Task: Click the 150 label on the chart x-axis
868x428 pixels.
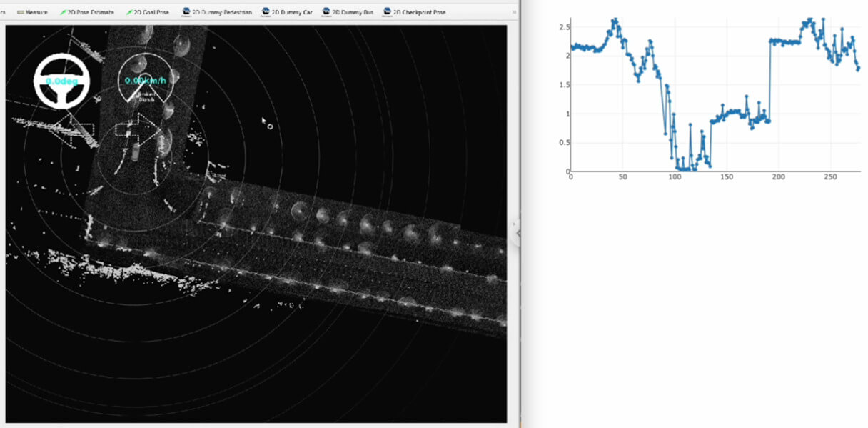Action: 727,177
